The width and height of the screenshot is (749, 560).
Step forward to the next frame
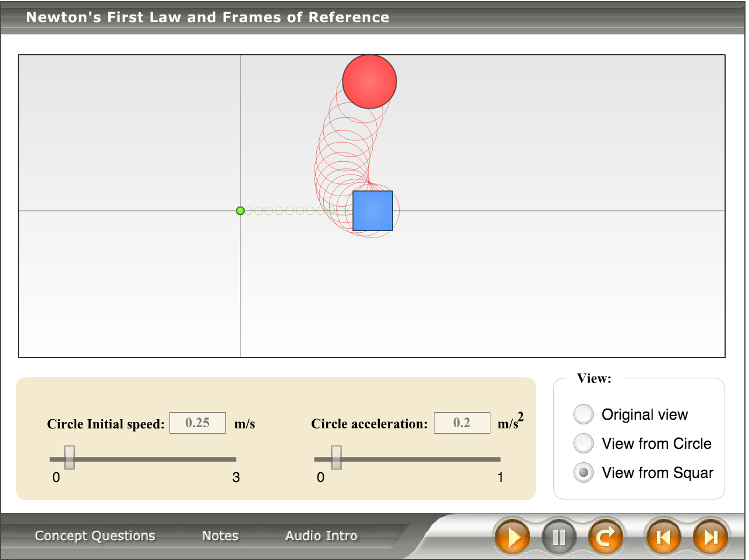click(710, 537)
